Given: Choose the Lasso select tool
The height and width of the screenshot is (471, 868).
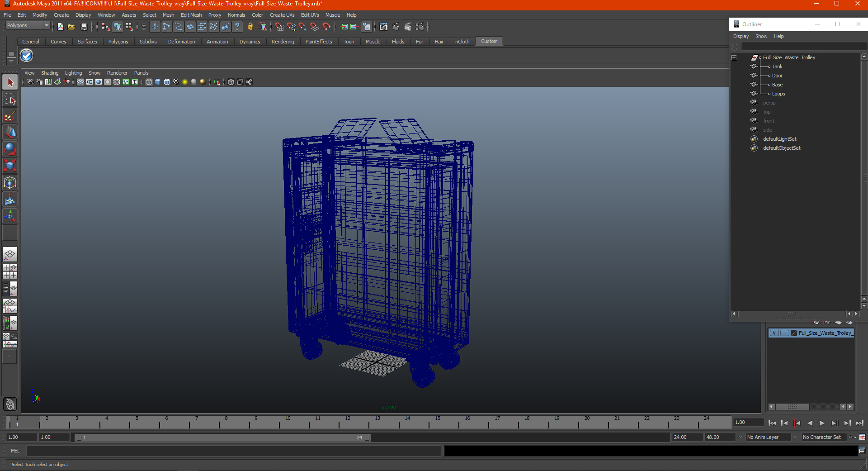Looking at the screenshot, I should pyautogui.click(x=10, y=99).
